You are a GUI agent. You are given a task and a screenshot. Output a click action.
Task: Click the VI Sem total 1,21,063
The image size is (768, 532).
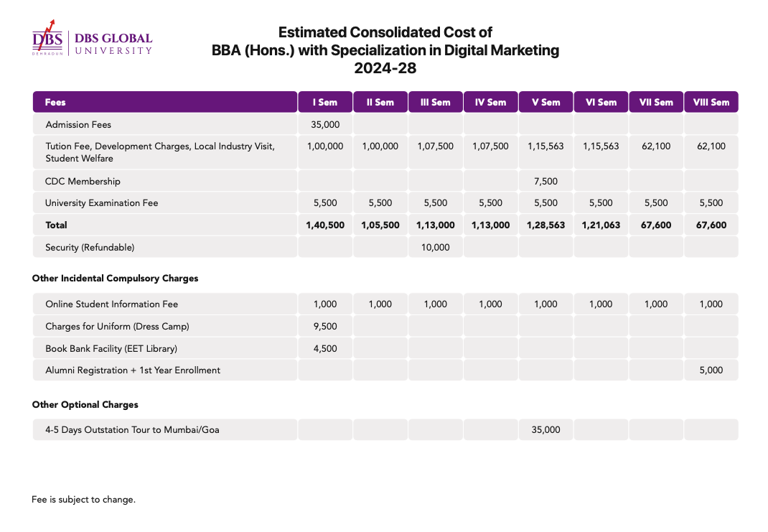601,225
